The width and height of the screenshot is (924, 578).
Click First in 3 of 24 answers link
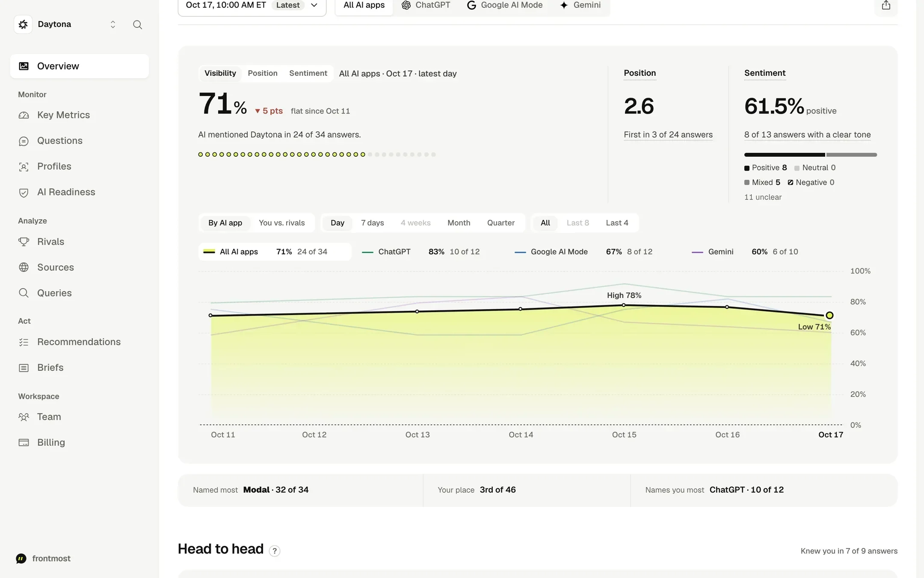point(668,135)
